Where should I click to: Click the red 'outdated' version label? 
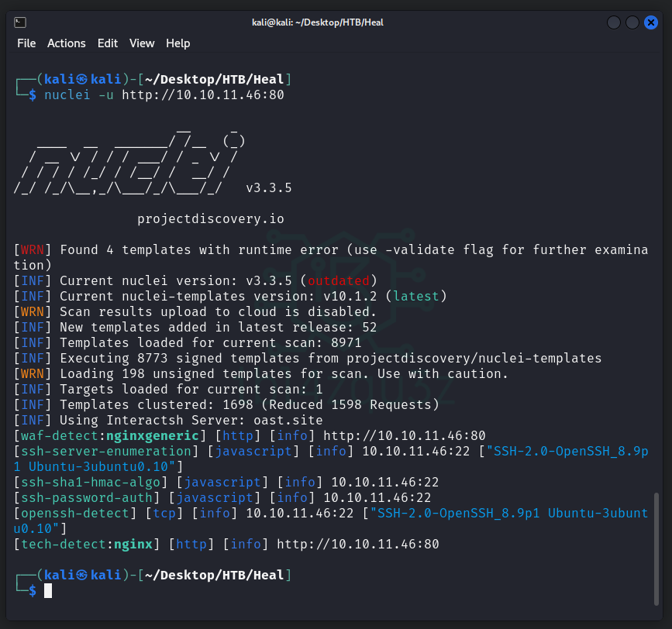(x=338, y=281)
